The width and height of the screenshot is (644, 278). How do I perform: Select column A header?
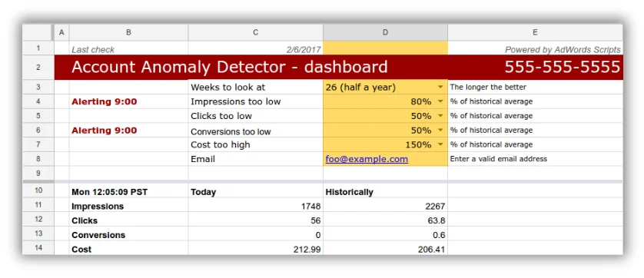coord(61,32)
